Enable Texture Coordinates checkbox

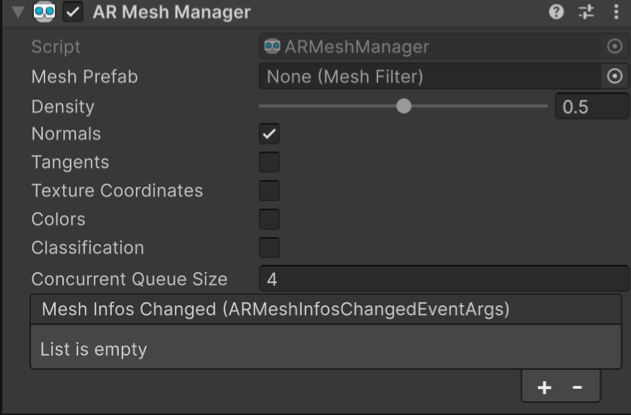tap(269, 191)
